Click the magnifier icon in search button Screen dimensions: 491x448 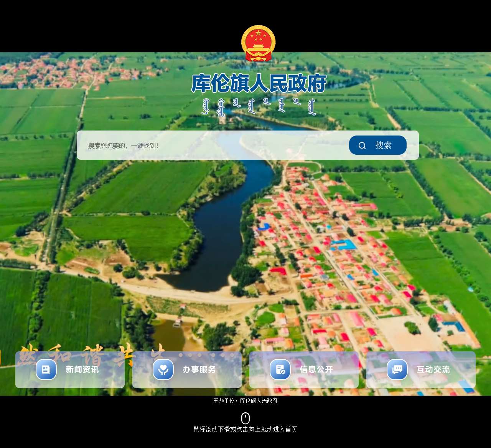[x=362, y=145]
